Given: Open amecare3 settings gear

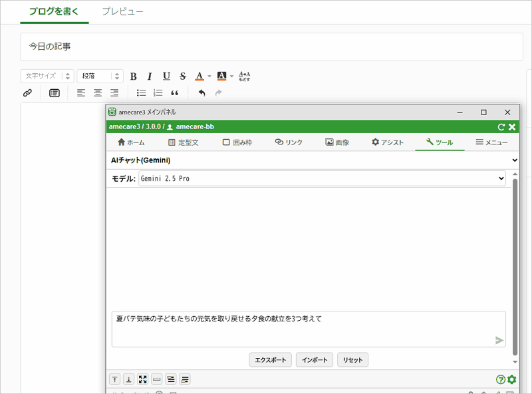Looking at the screenshot, I should point(511,379).
